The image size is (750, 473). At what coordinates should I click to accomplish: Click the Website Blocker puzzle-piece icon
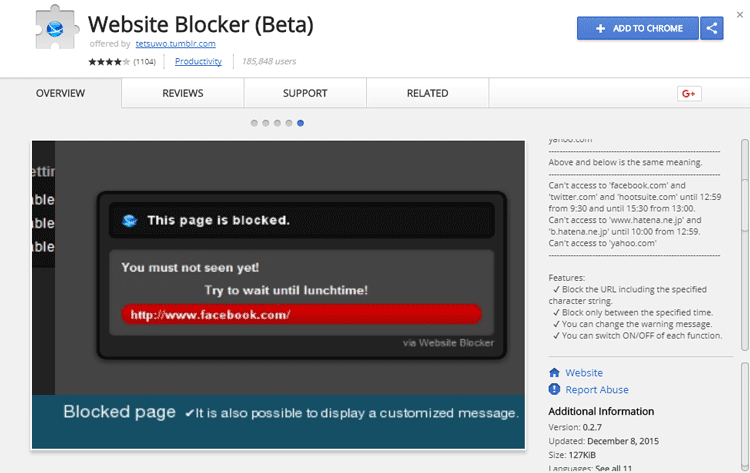[56, 27]
